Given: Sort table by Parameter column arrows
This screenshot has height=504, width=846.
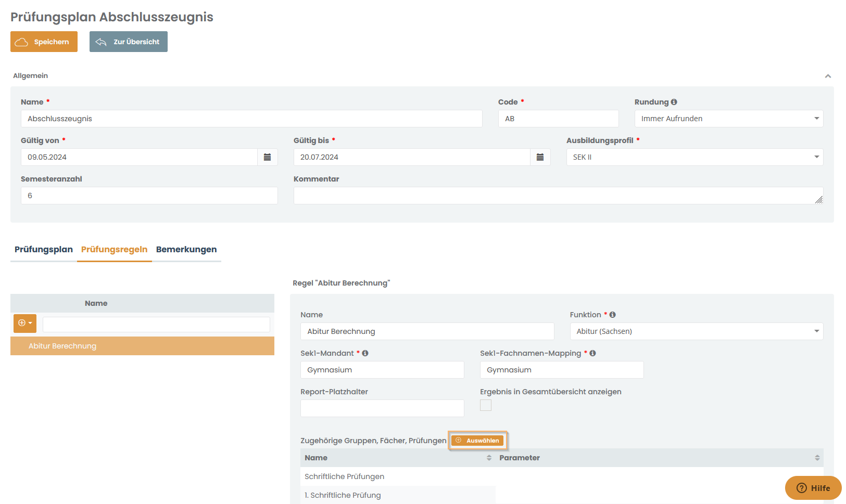Looking at the screenshot, I should [x=817, y=458].
